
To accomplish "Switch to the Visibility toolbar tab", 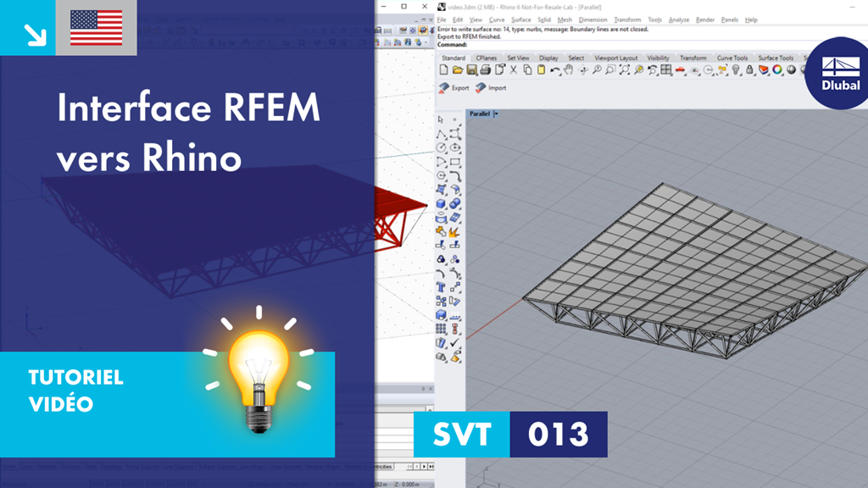I will tap(658, 58).
